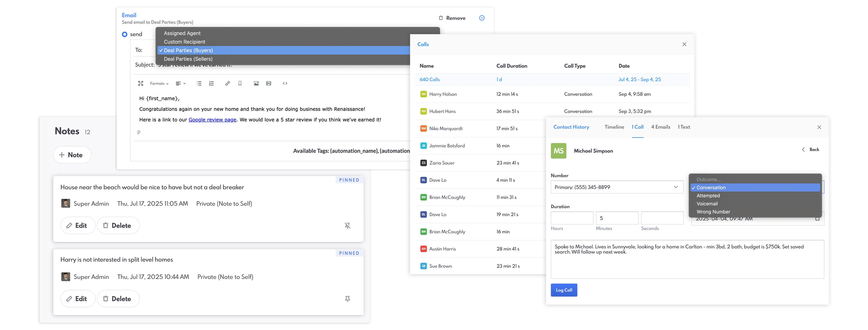Choose Voicemail from outcome menu
The image size is (868, 330).
(x=707, y=204)
